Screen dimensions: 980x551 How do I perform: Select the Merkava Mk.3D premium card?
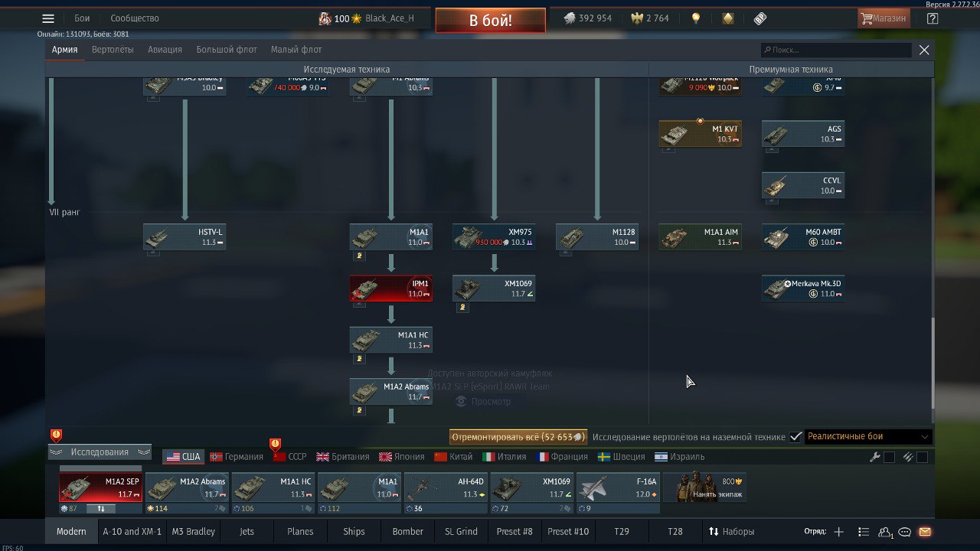(x=803, y=289)
